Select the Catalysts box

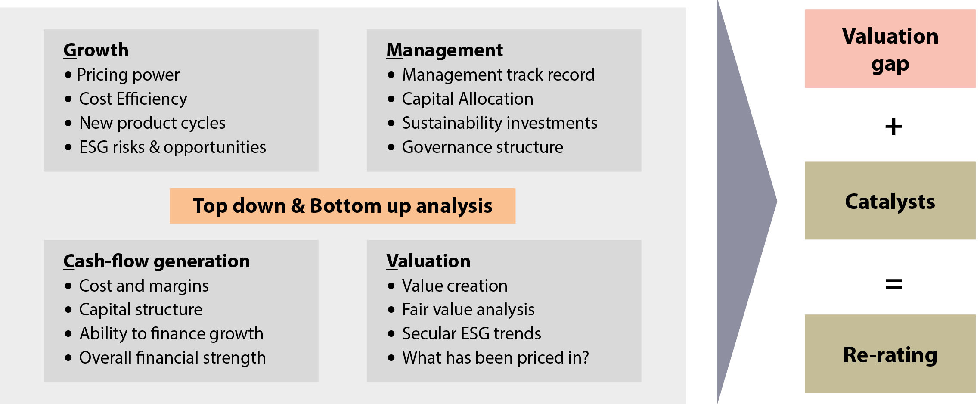coord(890,200)
